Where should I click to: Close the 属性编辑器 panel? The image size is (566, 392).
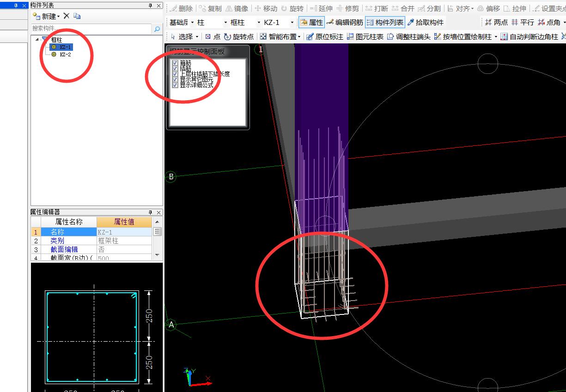159,212
